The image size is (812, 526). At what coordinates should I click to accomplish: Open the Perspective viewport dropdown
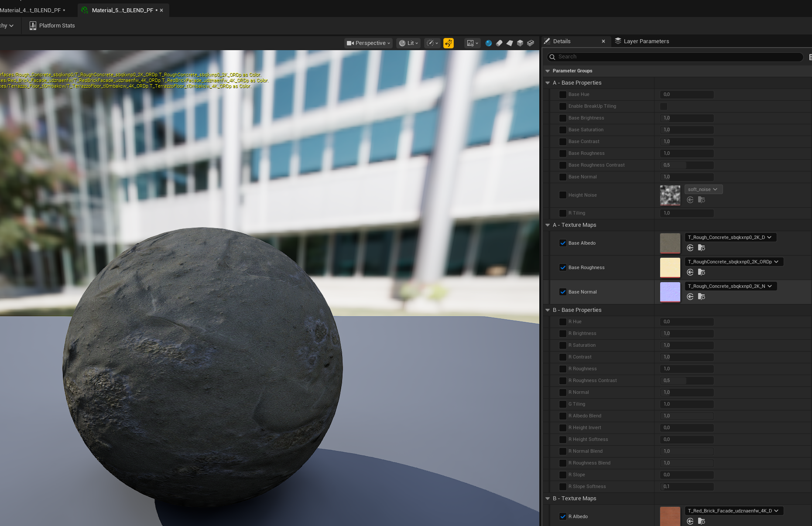pos(369,43)
